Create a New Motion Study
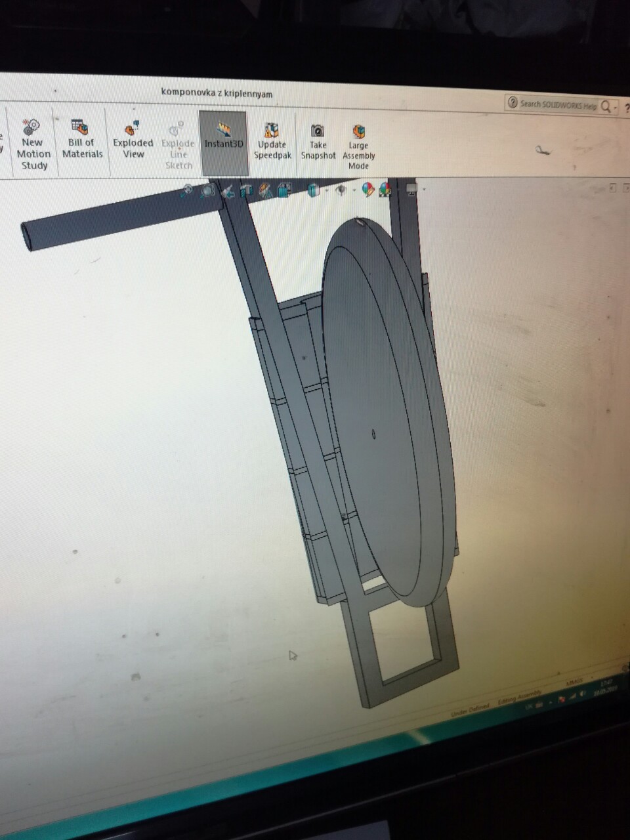The image size is (630, 840). 33,145
